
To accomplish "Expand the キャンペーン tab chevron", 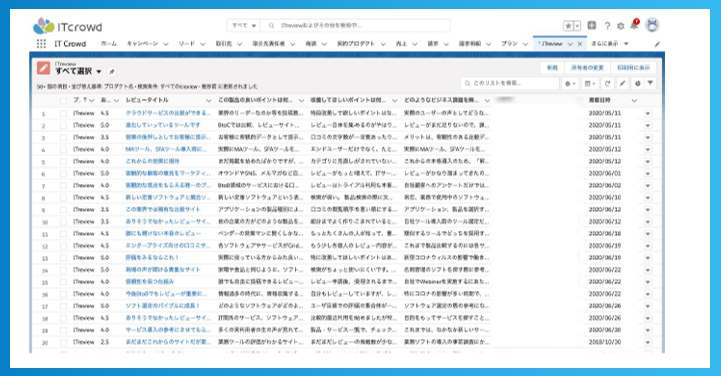I will [166, 44].
